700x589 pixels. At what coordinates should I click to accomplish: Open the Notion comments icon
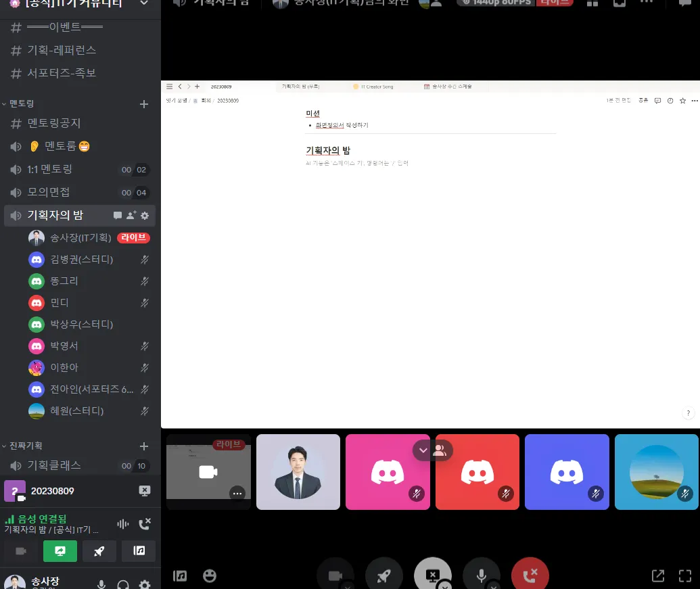pos(657,101)
